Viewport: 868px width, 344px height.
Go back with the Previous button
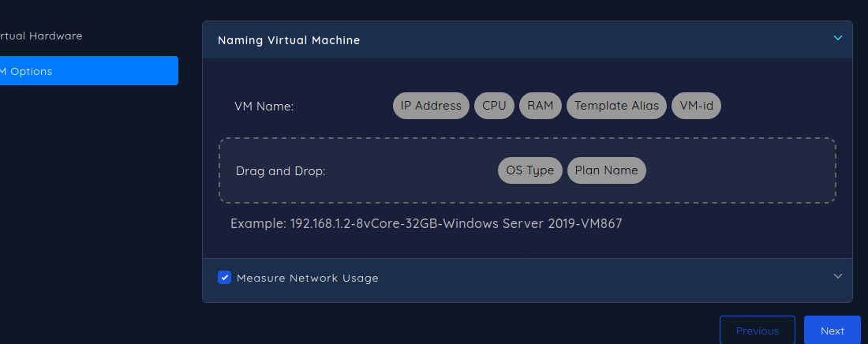(x=757, y=331)
